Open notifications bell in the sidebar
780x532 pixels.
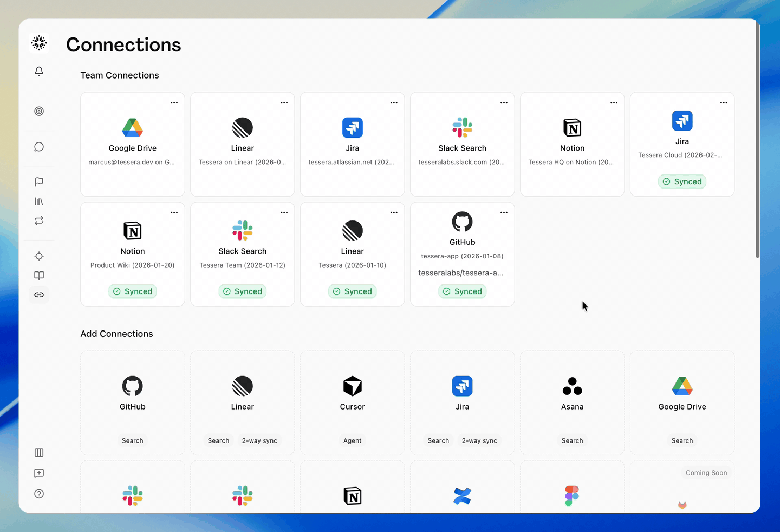[39, 72]
